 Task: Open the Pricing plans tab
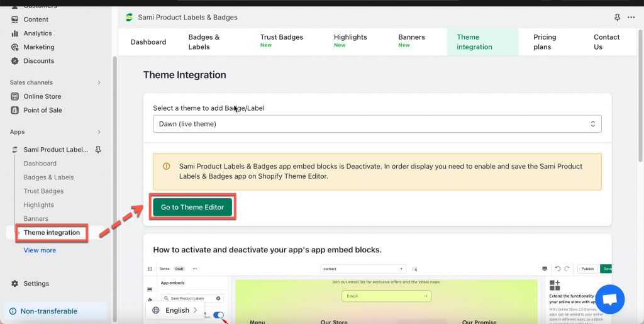545,42
